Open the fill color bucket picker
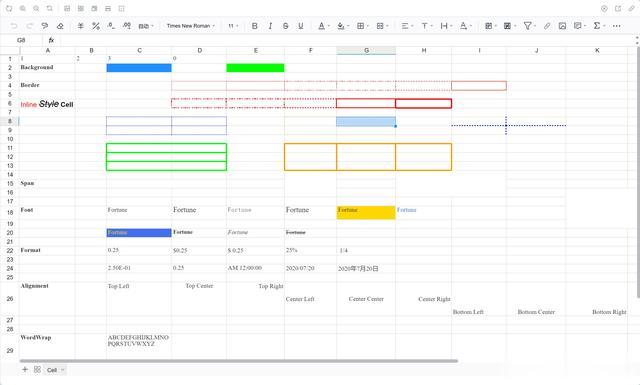The height and width of the screenshot is (385, 640). [x=343, y=26]
